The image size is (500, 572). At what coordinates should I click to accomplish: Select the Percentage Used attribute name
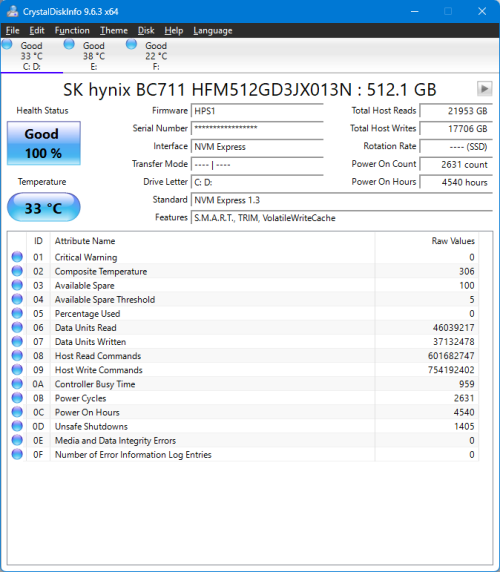(x=88, y=314)
